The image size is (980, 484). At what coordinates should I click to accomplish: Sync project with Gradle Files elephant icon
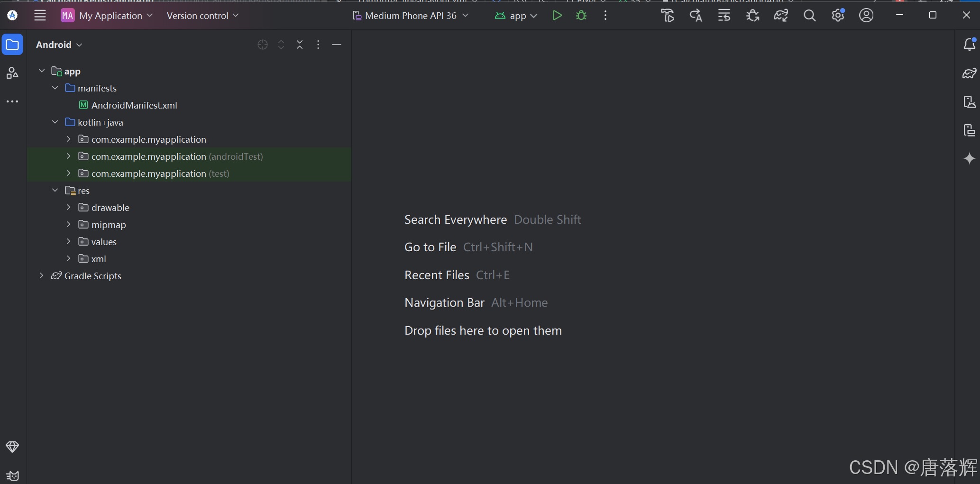pos(781,15)
